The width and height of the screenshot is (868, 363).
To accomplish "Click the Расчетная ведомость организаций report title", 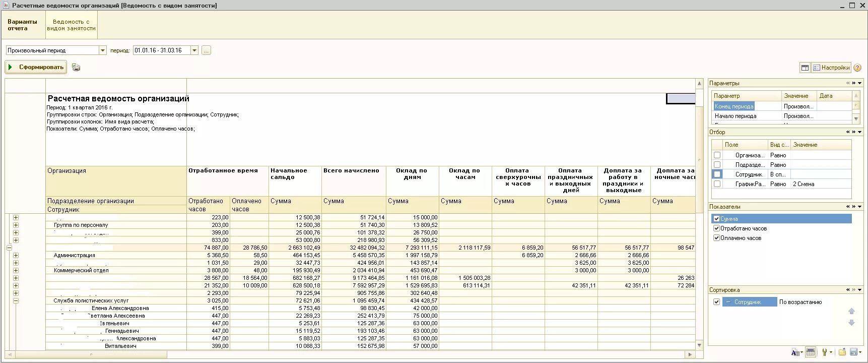I will pyautogui.click(x=118, y=98).
